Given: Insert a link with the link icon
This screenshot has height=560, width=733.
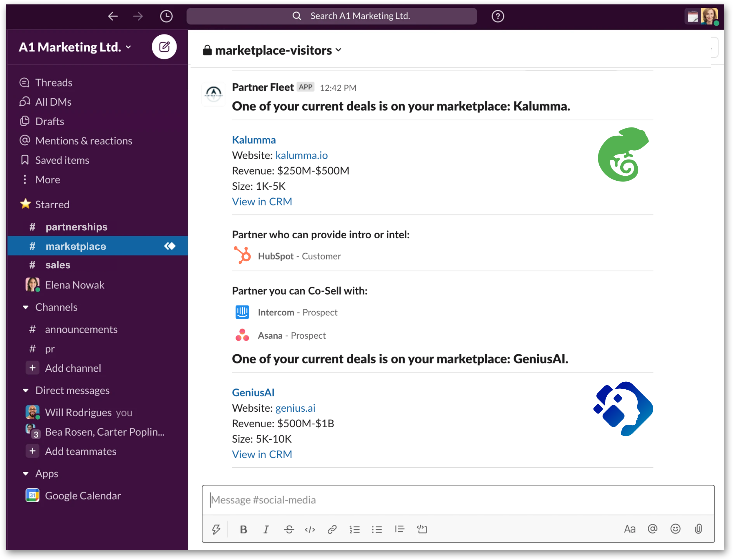Looking at the screenshot, I should click(332, 529).
